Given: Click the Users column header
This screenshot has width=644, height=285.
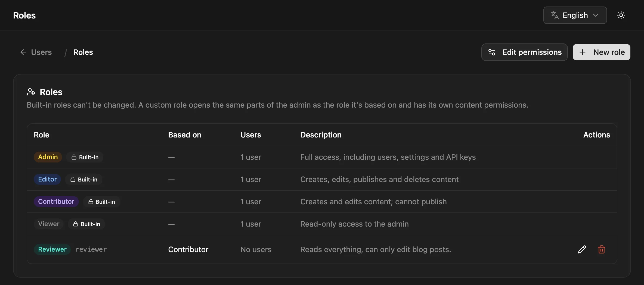Looking at the screenshot, I should click(x=250, y=135).
